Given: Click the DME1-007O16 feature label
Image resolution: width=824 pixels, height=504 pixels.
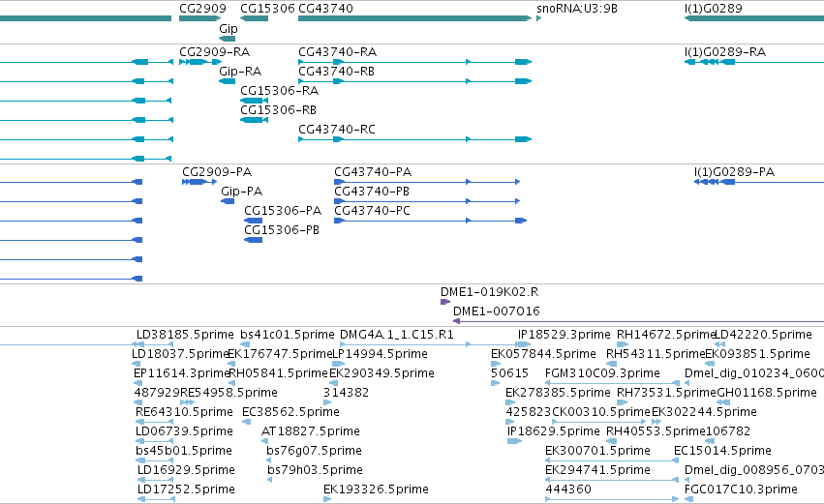Looking at the screenshot, I should (x=496, y=311).
